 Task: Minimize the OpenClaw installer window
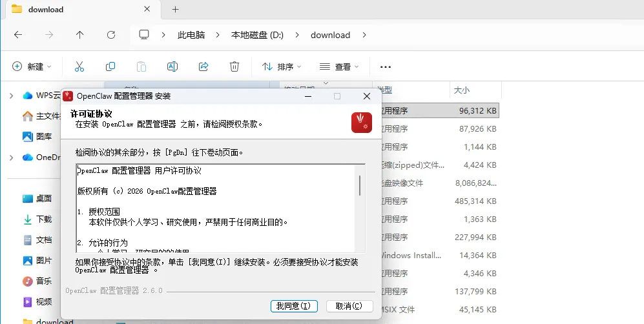point(308,96)
